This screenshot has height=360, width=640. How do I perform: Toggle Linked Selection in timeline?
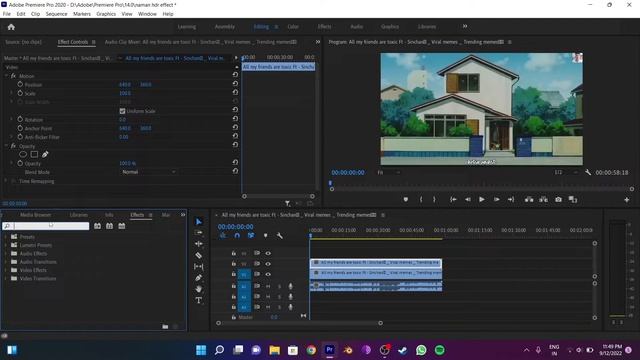[251, 236]
